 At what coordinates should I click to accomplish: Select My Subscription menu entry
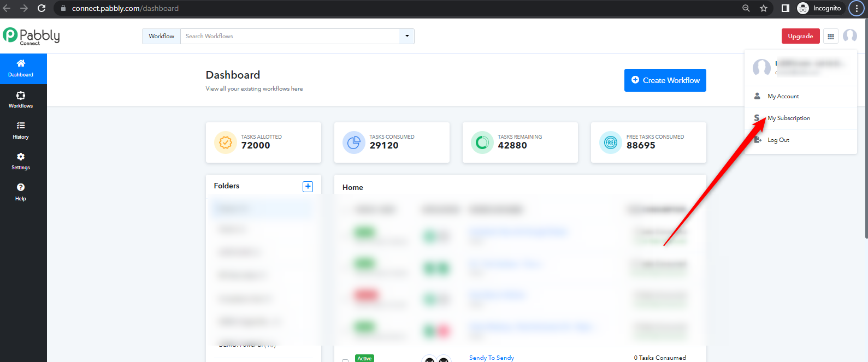click(x=801, y=118)
